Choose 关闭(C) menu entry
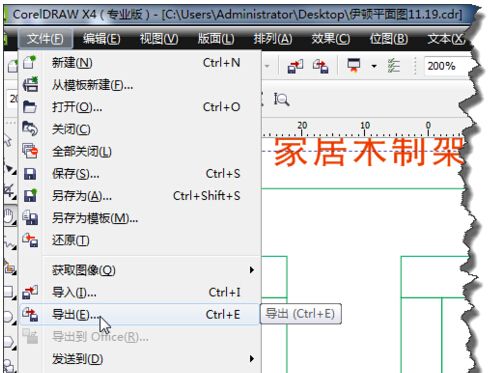Screen dimensions: 496x373 point(140,129)
